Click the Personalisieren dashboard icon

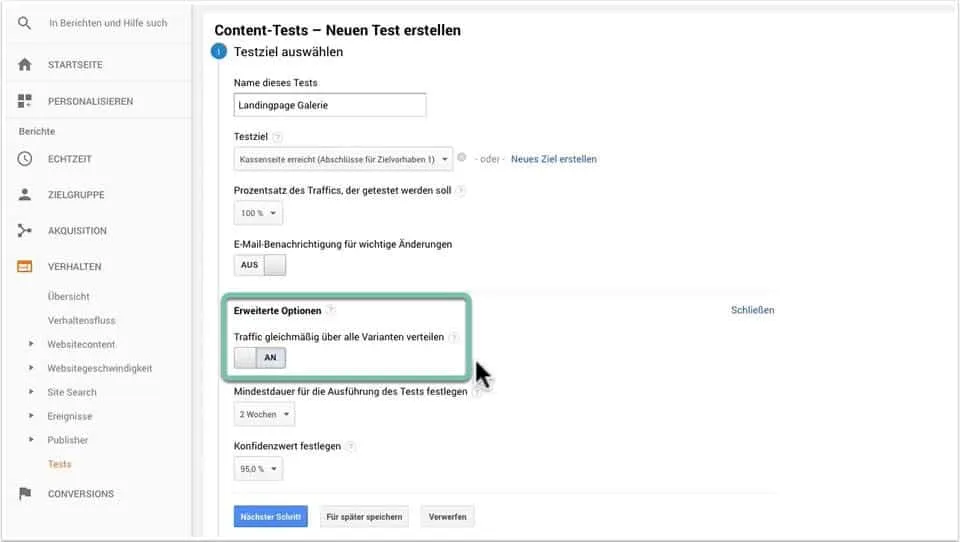point(25,101)
